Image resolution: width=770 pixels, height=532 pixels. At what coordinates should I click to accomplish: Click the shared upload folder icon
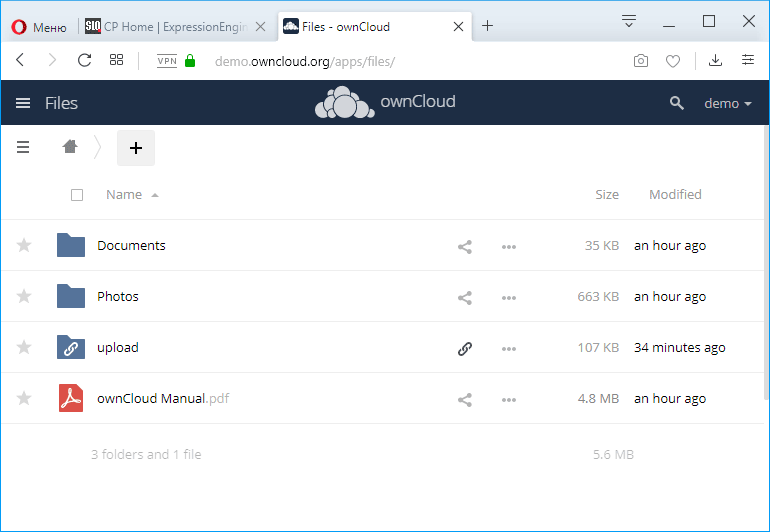(71, 347)
